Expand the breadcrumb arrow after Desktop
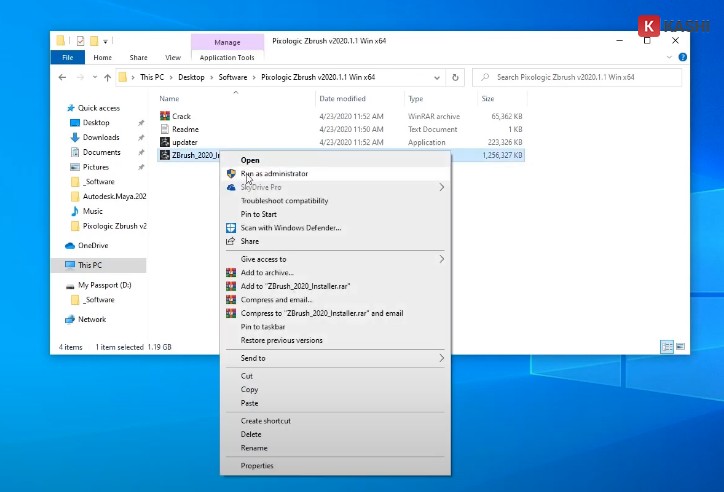Image resolution: width=724 pixels, height=492 pixels. coord(211,78)
